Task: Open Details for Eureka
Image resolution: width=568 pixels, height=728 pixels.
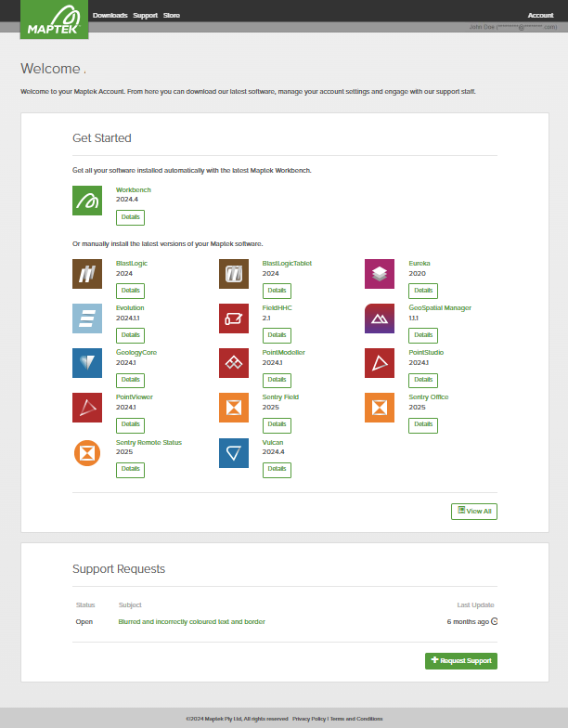Action: [423, 291]
